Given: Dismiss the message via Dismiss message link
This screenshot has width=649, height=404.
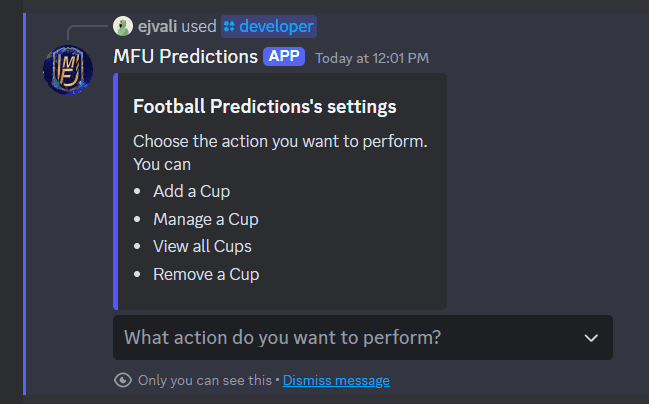Looking at the screenshot, I should pos(336,380).
